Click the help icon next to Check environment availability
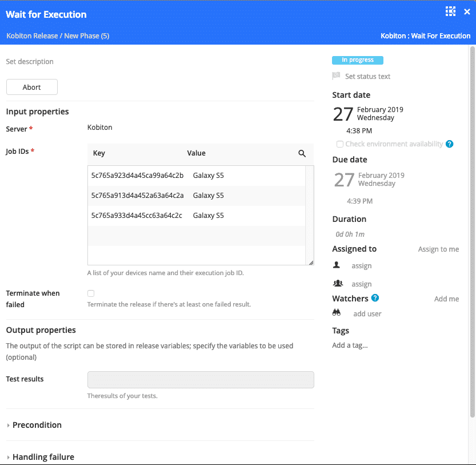This screenshot has width=476, height=465. tap(449, 144)
